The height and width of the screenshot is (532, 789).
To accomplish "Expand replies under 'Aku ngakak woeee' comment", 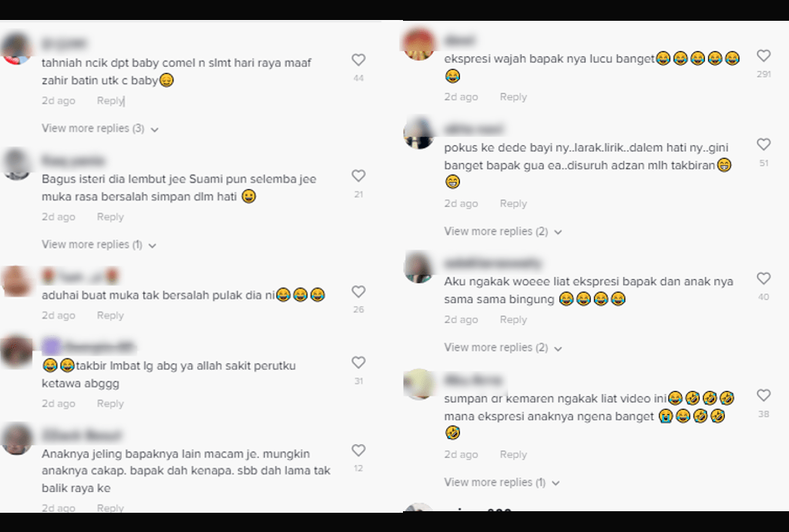I will pyautogui.click(x=502, y=347).
